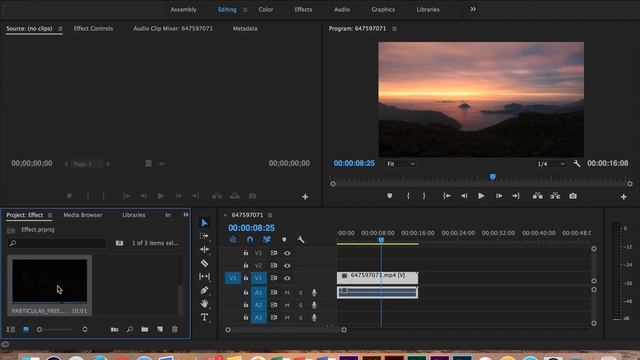This screenshot has height=360, width=640.
Task: Step back one frame in Program monitor
Action: [x=464, y=196]
